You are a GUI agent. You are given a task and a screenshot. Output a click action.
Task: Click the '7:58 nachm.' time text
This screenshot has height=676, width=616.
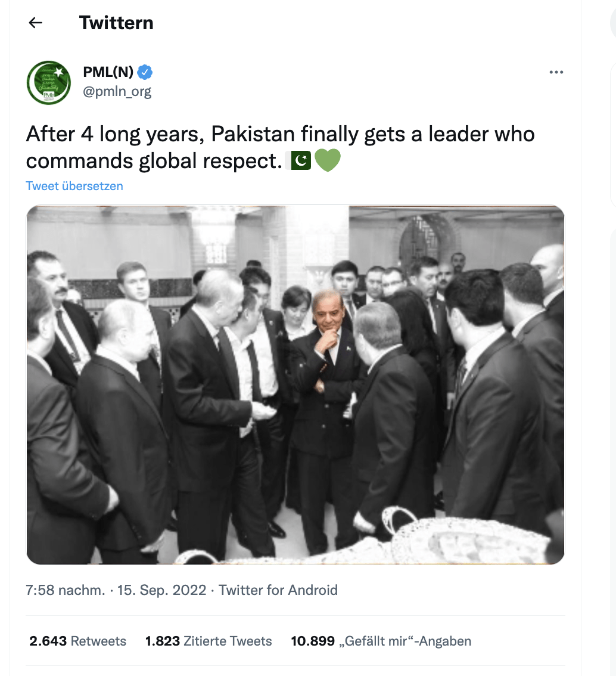[66, 590]
